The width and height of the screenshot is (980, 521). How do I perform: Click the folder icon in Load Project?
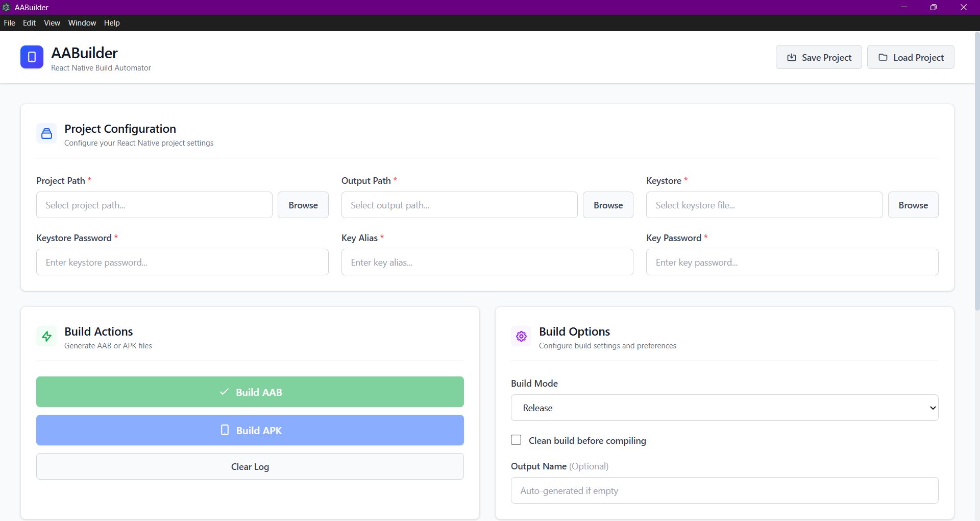[883, 58]
